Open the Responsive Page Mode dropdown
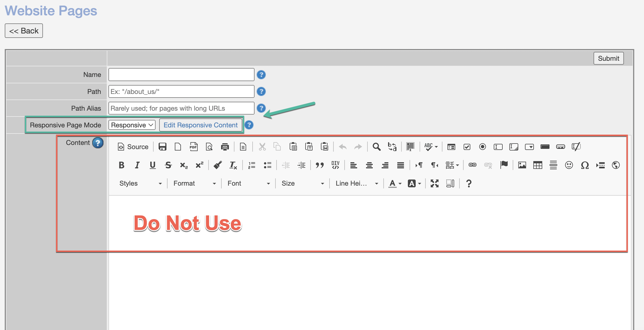The image size is (644, 330). coord(132,125)
